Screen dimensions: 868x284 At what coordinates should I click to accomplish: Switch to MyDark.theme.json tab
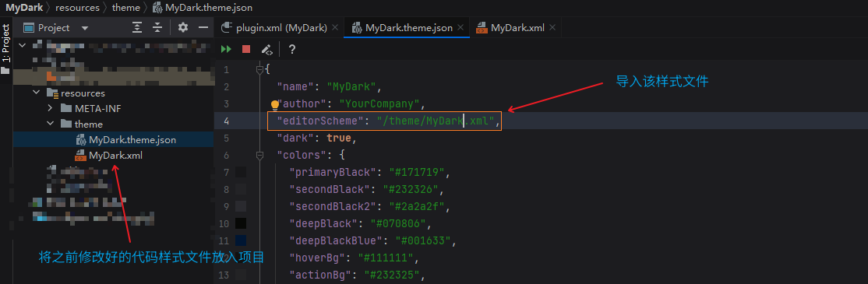point(409,28)
